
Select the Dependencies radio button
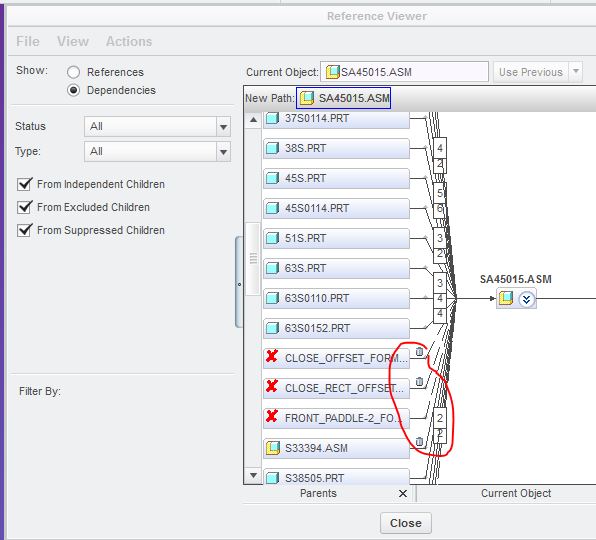73,90
